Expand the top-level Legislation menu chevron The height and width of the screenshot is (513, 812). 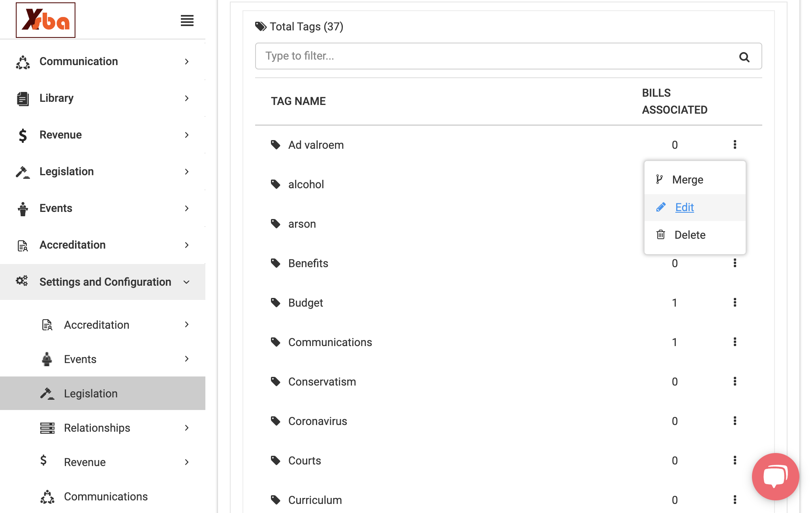point(187,172)
